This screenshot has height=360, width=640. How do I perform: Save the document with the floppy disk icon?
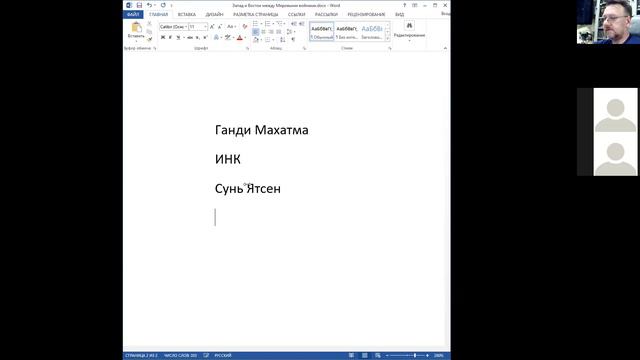pos(139,5)
